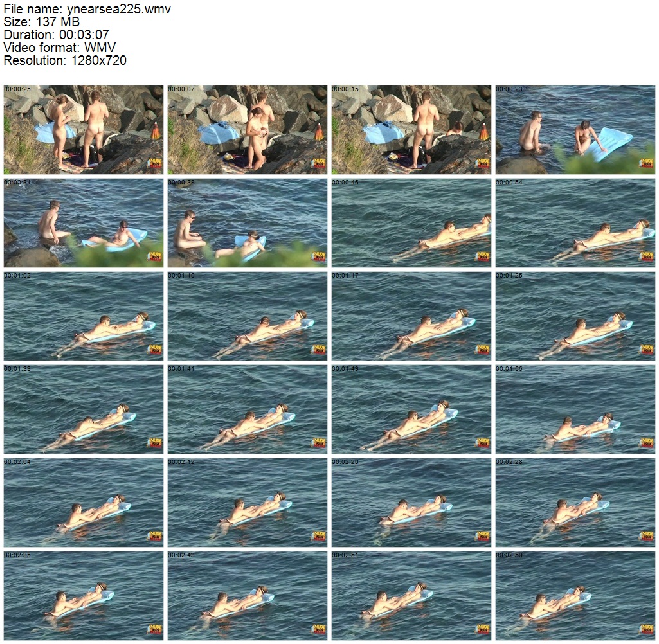659x644 pixels.
Task: Select the last thumbnail, 00:02:59
Action: 575,596
